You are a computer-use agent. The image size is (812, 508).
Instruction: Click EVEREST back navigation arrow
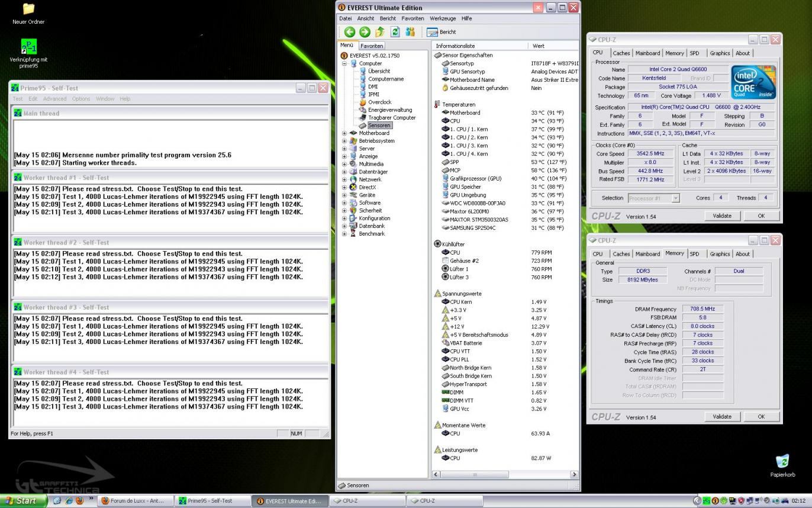[350, 32]
